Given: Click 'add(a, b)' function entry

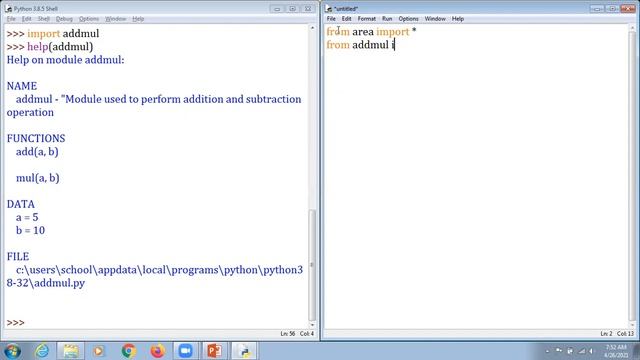Looking at the screenshot, I should [37, 152].
